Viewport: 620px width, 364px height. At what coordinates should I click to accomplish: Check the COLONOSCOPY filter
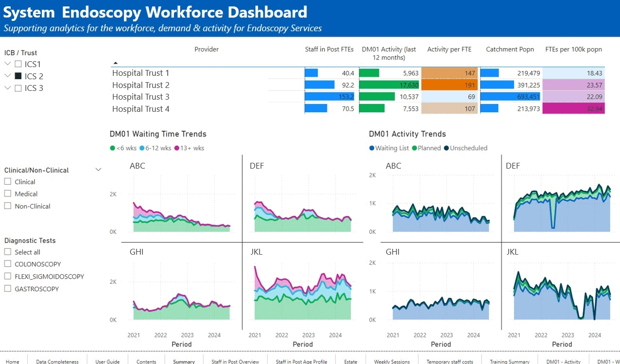pos(8,264)
